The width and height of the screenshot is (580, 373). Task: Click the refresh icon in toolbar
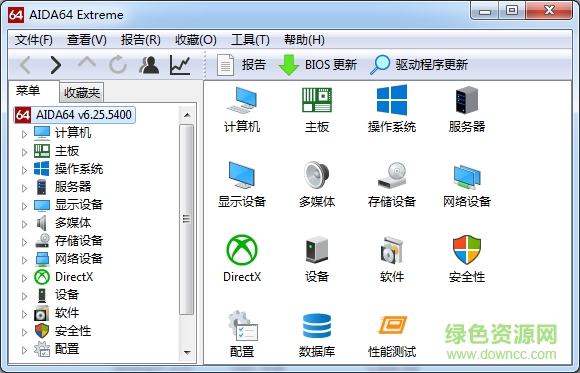coord(118,65)
